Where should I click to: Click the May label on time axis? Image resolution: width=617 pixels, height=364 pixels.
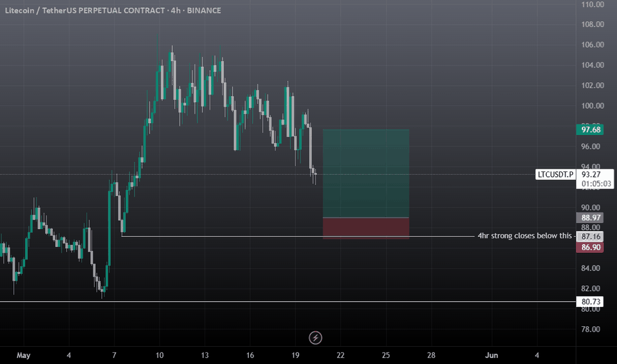(x=23, y=355)
